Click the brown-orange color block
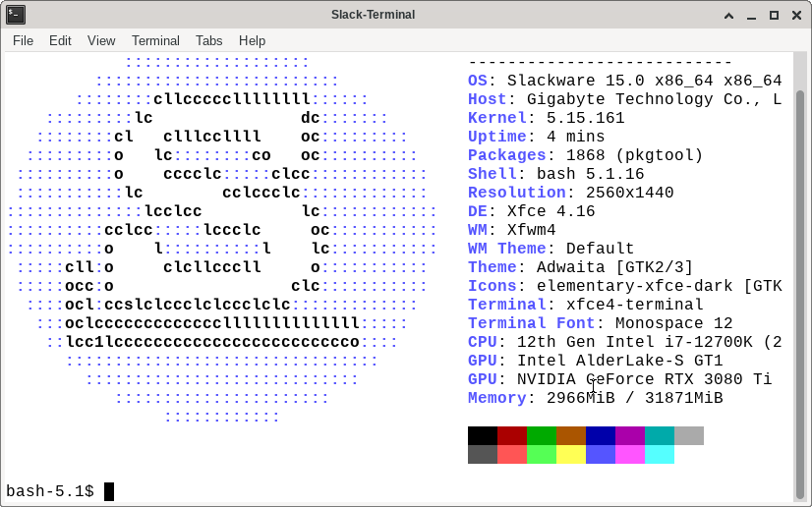812x507 pixels. 571,435
